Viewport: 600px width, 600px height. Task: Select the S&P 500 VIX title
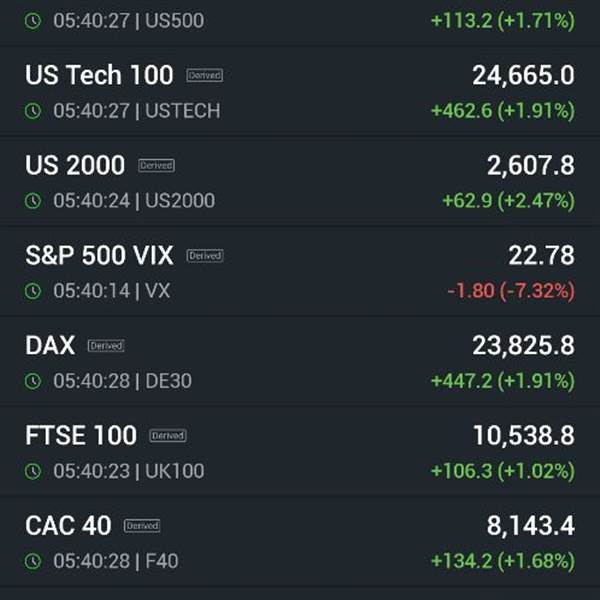point(99,256)
